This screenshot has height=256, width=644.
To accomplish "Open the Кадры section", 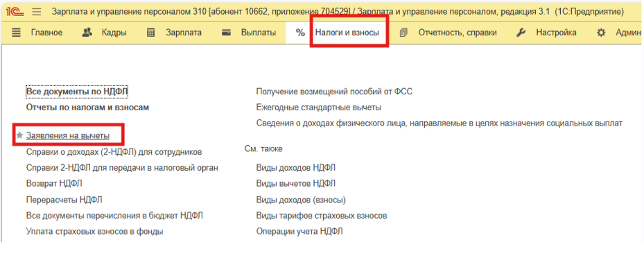I will click(114, 33).
